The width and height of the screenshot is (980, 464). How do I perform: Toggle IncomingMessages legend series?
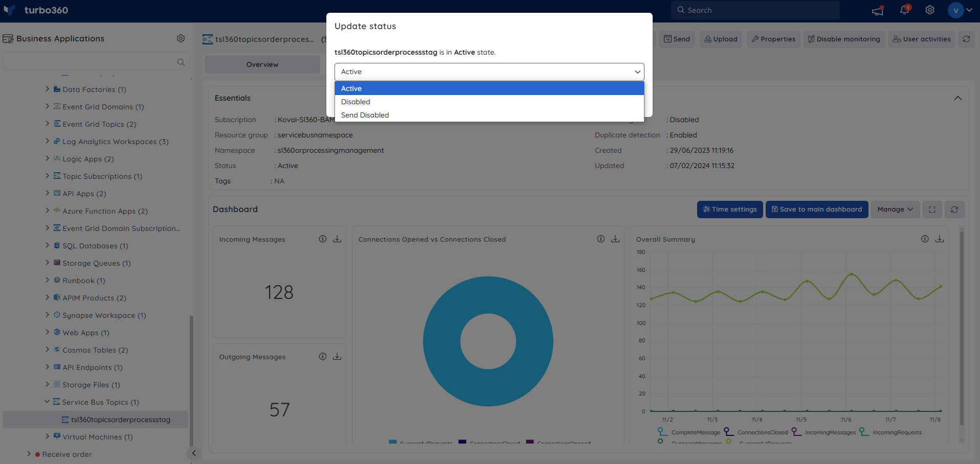pos(823,432)
